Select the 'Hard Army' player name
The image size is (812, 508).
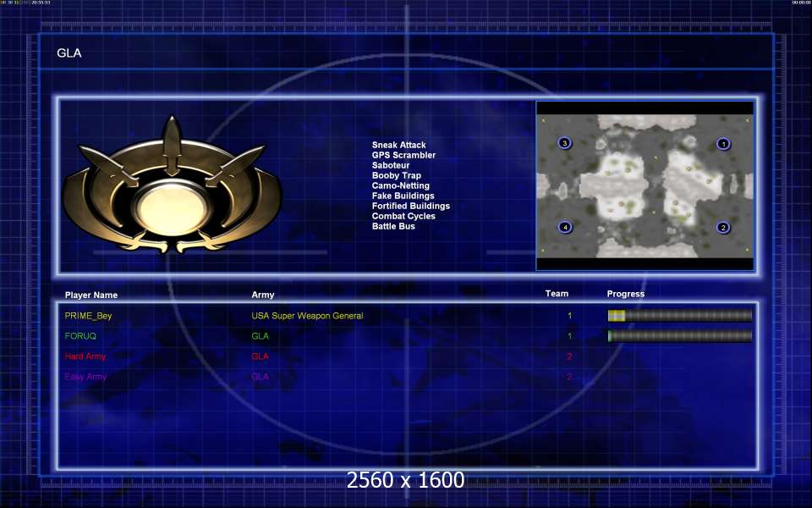click(85, 356)
